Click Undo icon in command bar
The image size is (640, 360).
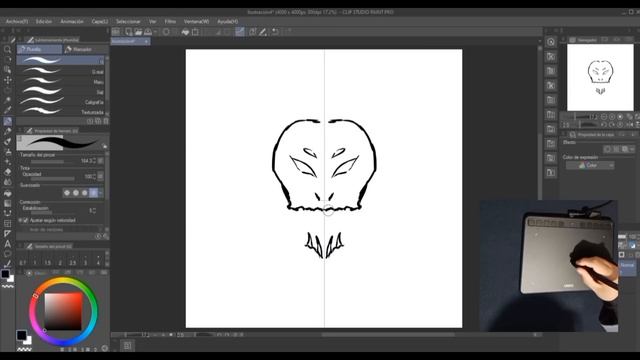coord(275,32)
